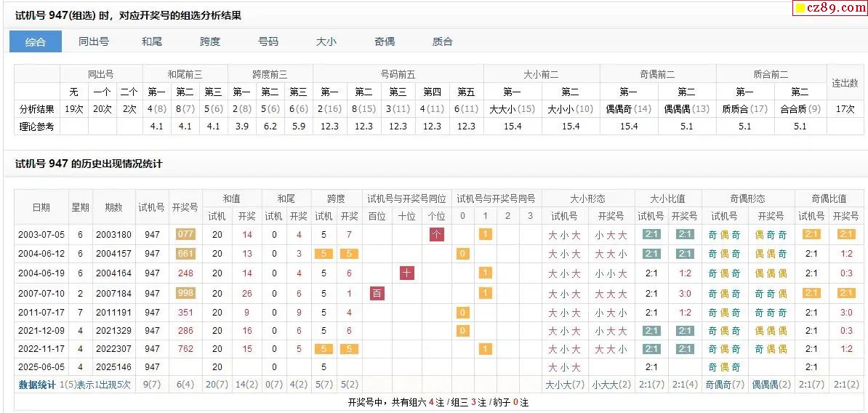
Task: Click the 试机号与开奖号同位 header
Action: [407, 199]
